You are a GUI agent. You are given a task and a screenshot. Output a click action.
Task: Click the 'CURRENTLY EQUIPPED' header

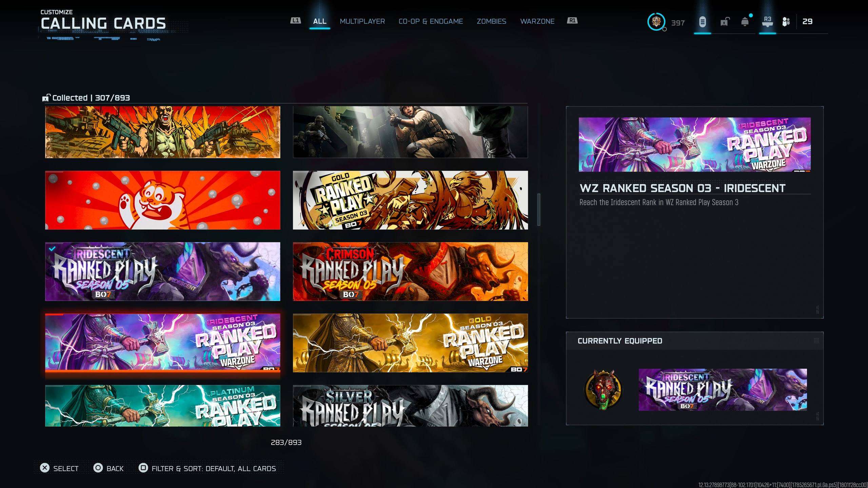[620, 341]
